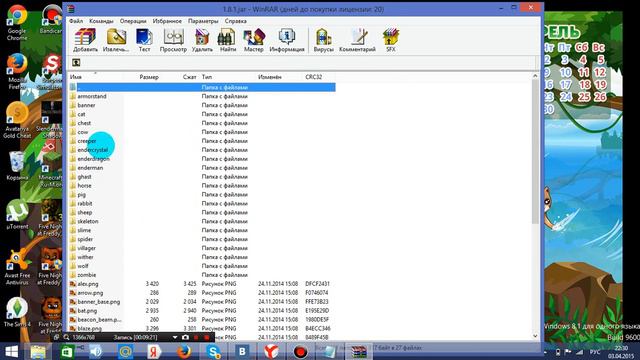The height and width of the screenshot is (360, 640).
Task: Open the Справка menu
Action: click(x=236, y=21)
